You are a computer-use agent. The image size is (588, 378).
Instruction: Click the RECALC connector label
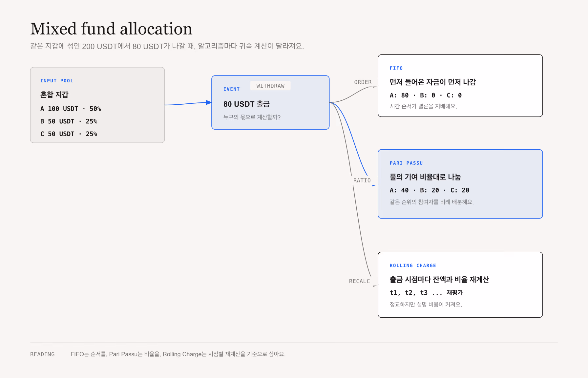click(x=359, y=281)
